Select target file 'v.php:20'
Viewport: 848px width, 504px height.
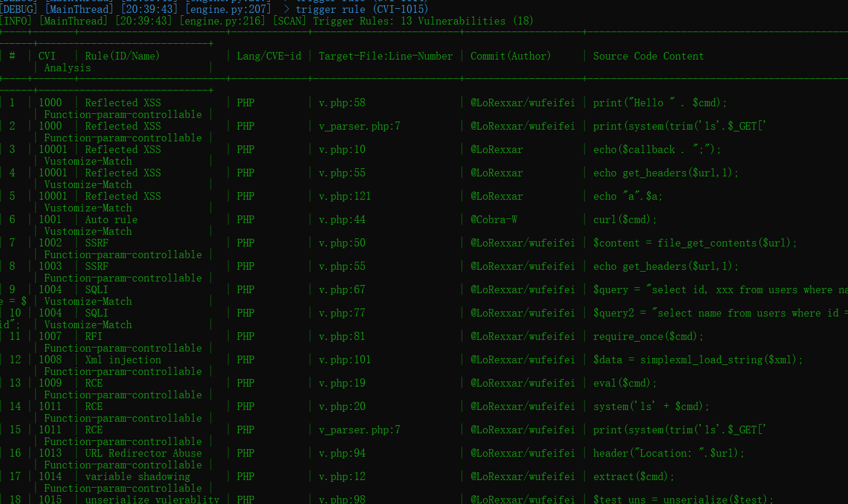342,406
